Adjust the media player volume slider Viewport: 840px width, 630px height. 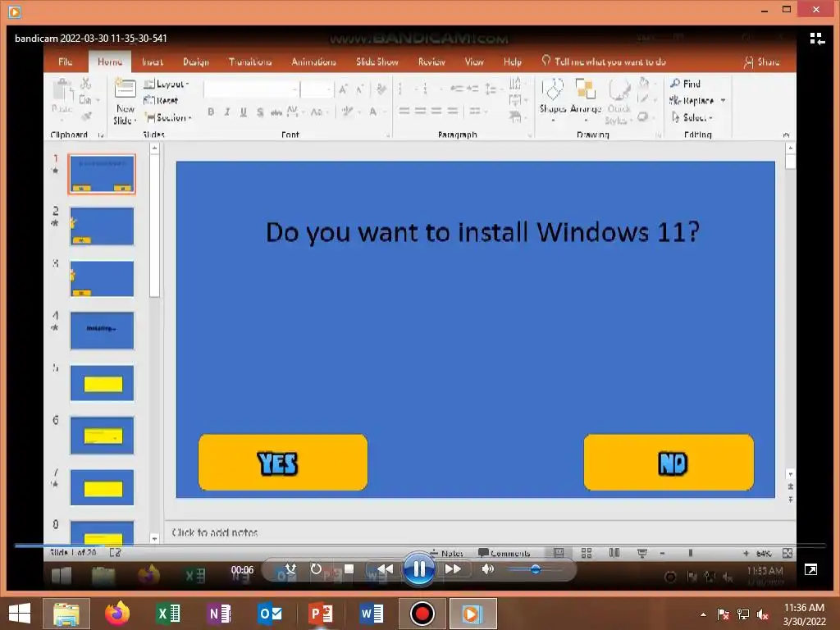(535, 569)
